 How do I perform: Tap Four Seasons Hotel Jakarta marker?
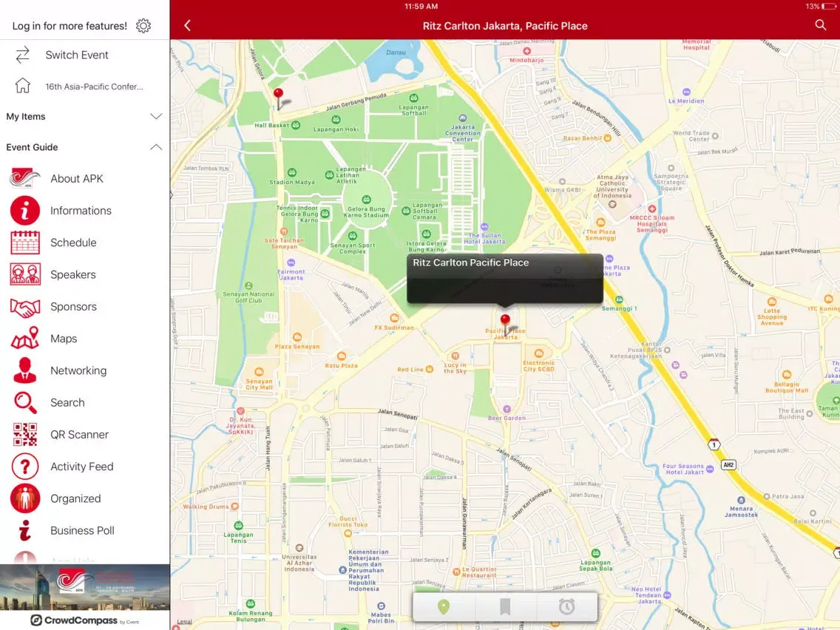pos(710,470)
